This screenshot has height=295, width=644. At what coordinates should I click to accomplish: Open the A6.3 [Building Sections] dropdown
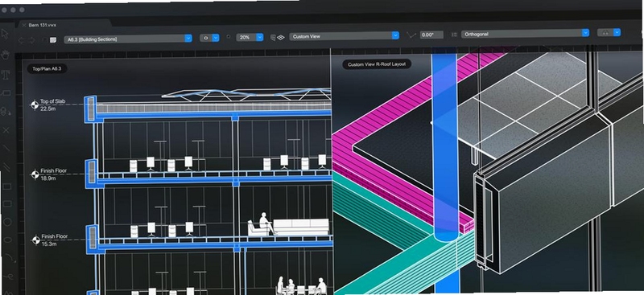[128, 39]
